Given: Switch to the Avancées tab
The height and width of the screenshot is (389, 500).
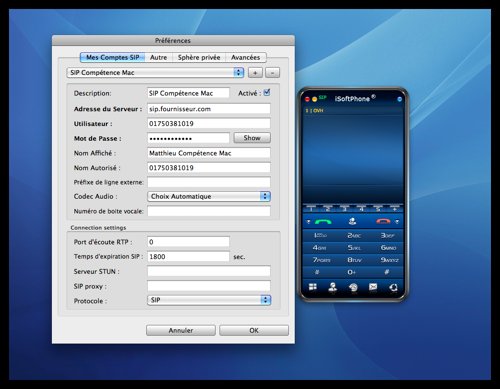Looking at the screenshot, I should click(x=246, y=57).
